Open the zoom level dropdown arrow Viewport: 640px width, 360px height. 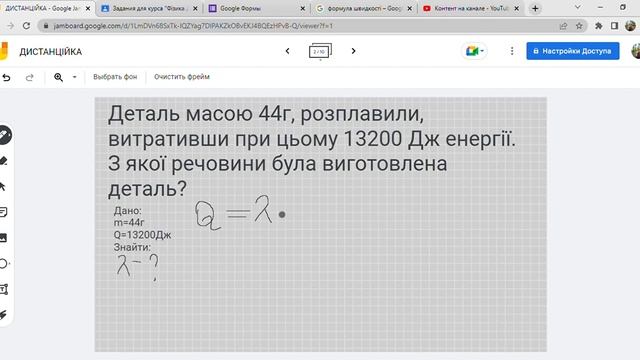pyautogui.click(x=74, y=77)
